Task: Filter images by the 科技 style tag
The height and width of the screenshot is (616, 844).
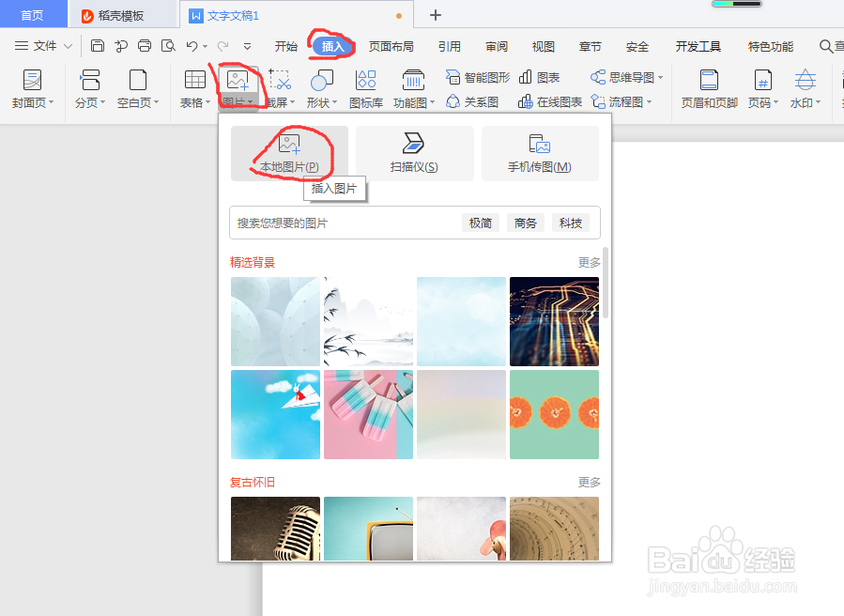Action: click(x=571, y=223)
